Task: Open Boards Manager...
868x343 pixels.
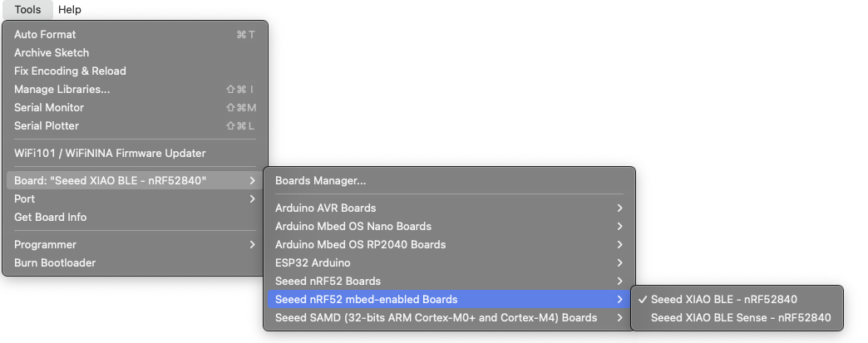Action: tap(449, 180)
